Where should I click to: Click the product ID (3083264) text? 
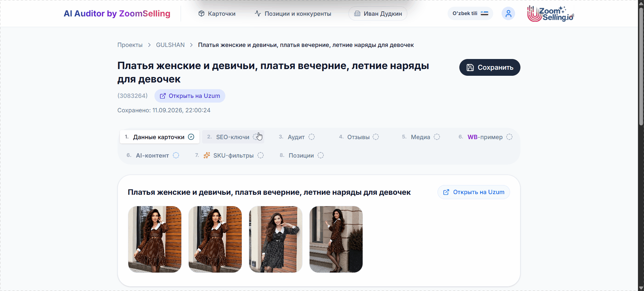133,96
